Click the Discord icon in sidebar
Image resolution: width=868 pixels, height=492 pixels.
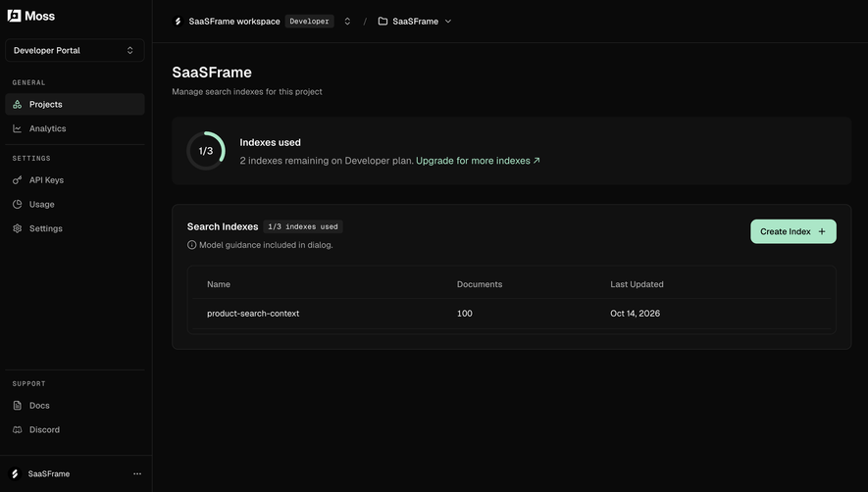click(x=17, y=429)
